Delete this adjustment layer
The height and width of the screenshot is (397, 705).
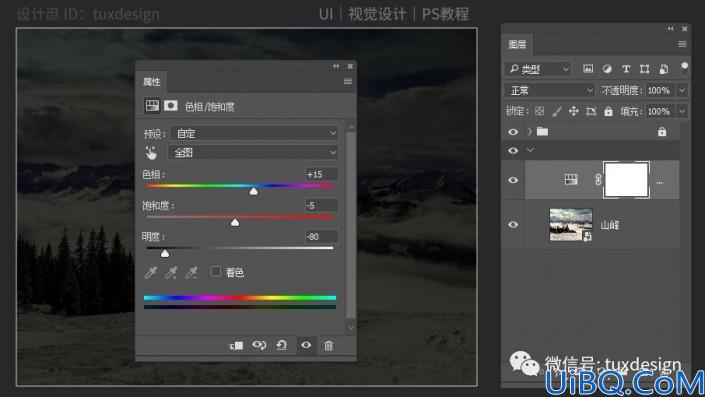coord(329,345)
